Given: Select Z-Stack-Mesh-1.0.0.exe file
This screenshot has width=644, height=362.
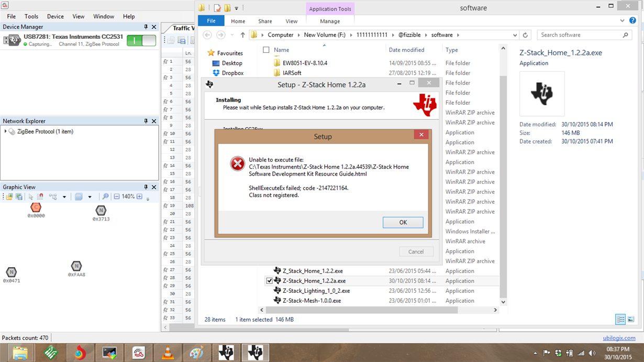Looking at the screenshot, I should pyautogui.click(x=312, y=301).
